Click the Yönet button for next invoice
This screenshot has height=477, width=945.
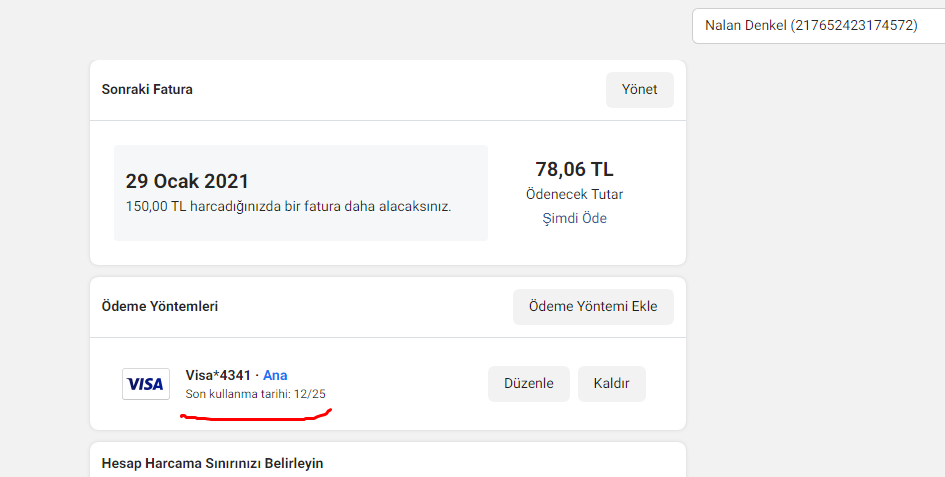(639, 90)
